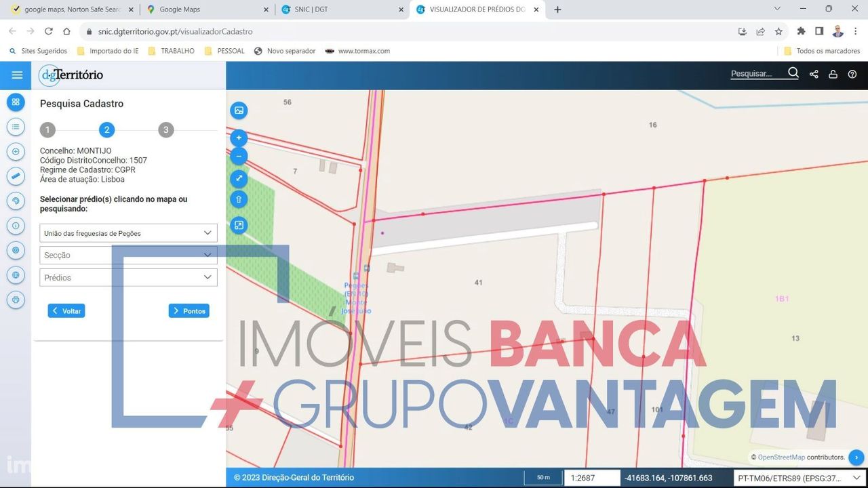Click the Pesquisar search field
Viewport: 868px width, 488px height.
757,73
